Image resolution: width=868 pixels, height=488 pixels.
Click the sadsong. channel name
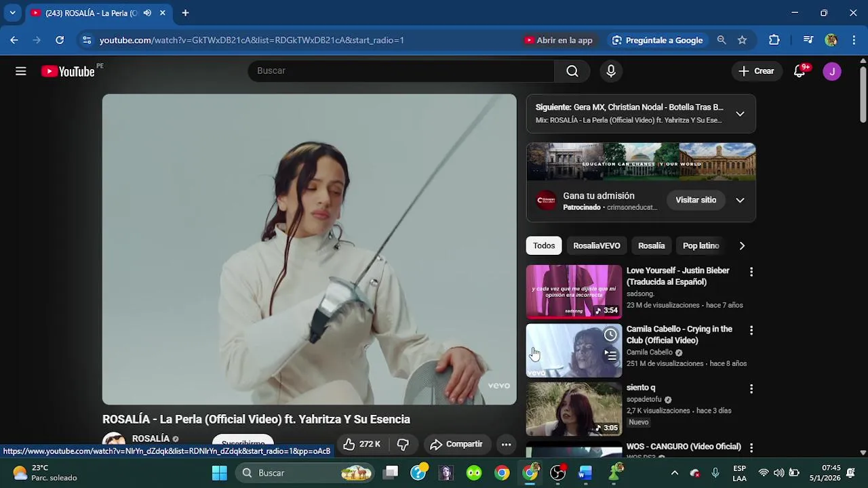coord(640,293)
